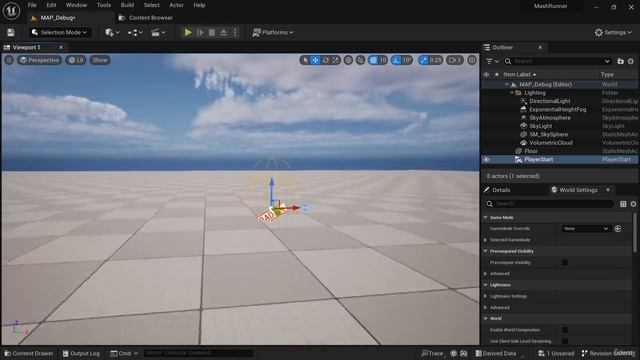Open the Actor menu
This screenshot has height=360, width=640.
point(176,5)
